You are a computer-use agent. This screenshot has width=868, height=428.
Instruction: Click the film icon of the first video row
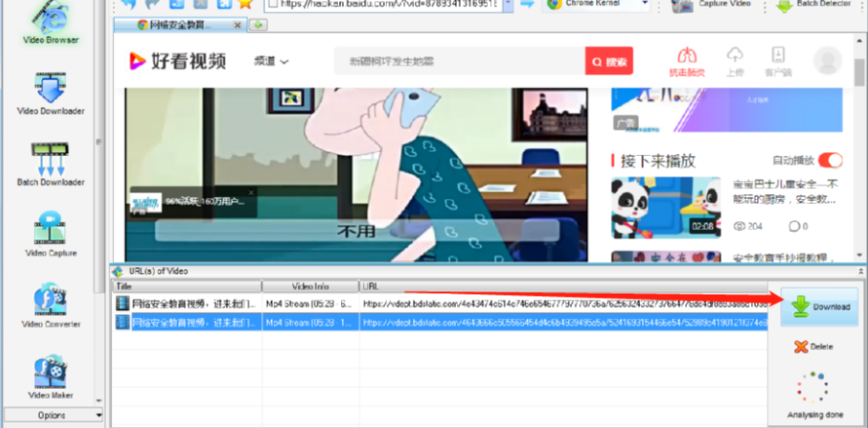(123, 303)
